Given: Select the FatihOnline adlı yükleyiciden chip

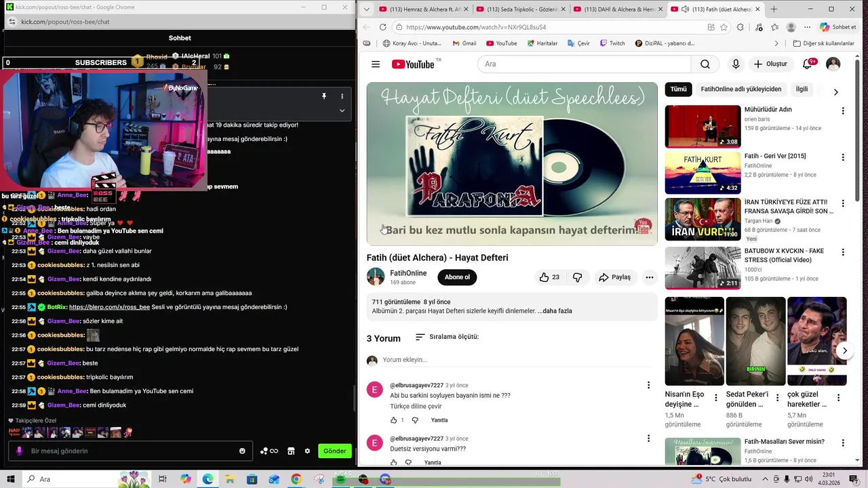Looking at the screenshot, I should [x=741, y=89].
